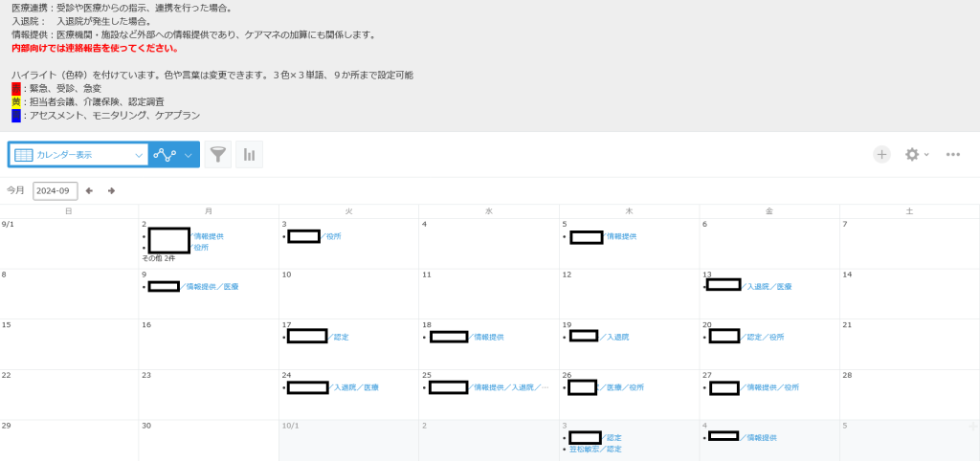The width and height of the screenshot is (980, 461).
Task: Click the blue highlight color square
Action: pos(16,116)
